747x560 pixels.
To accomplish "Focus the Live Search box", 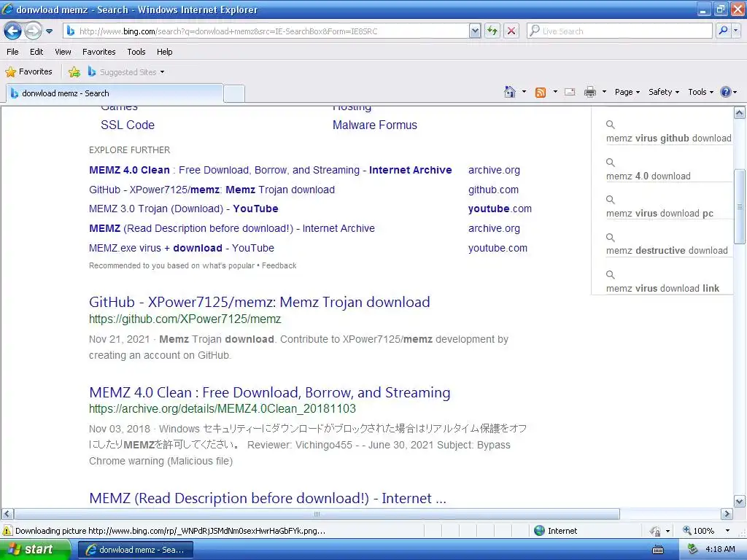I will pos(619,31).
